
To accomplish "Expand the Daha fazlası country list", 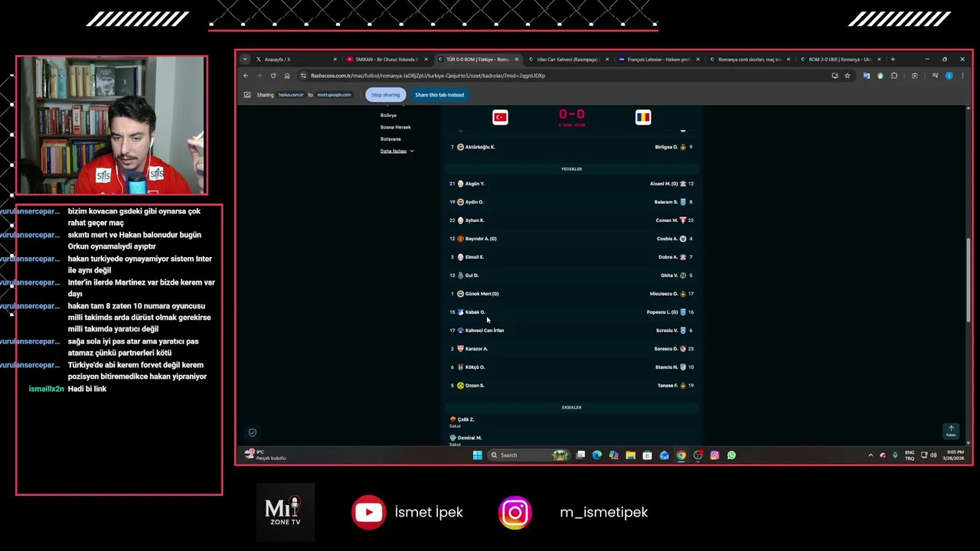I will click(397, 151).
